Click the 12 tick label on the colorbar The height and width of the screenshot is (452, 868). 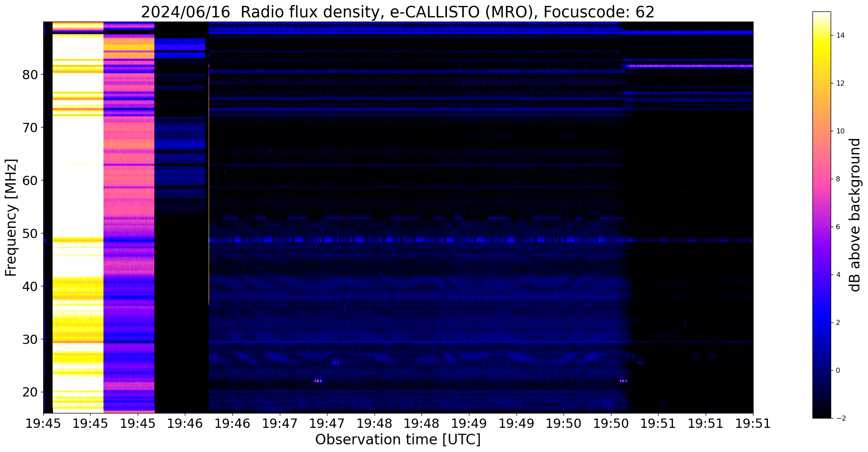[839, 83]
